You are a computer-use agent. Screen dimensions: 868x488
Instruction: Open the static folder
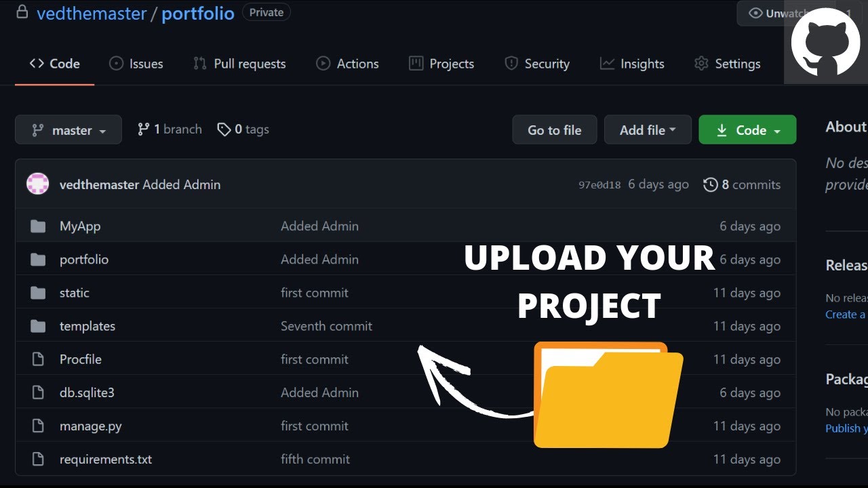coord(75,293)
